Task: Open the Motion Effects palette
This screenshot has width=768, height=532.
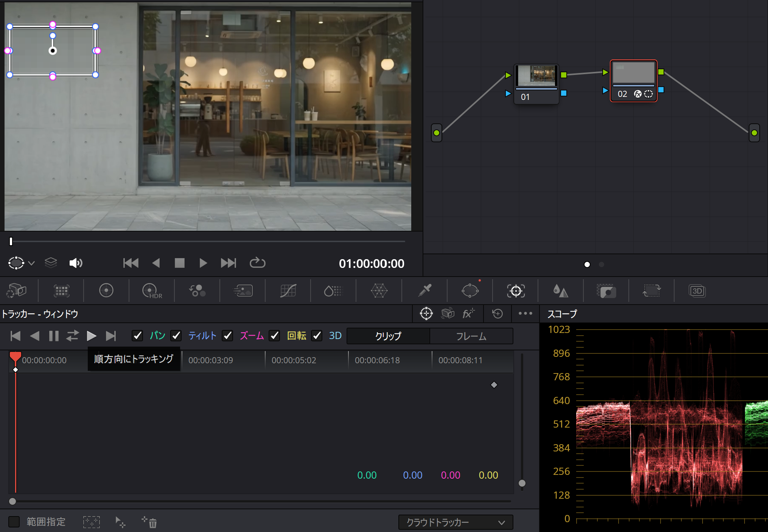Action: coord(243,291)
